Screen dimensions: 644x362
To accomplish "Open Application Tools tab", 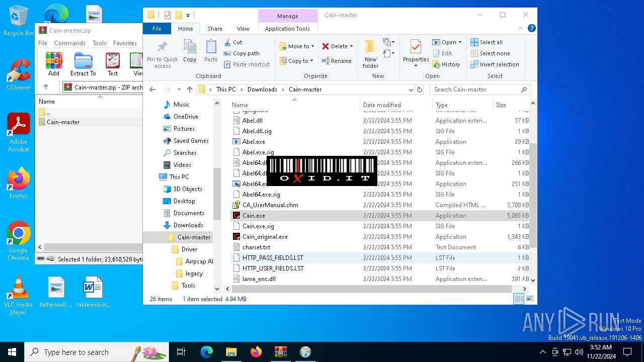I will (287, 29).
